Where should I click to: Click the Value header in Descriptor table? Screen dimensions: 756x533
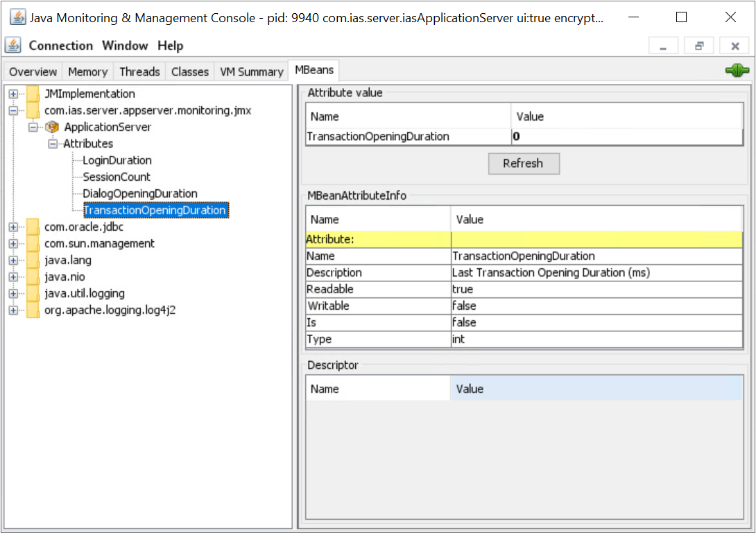tap(596, 389)
